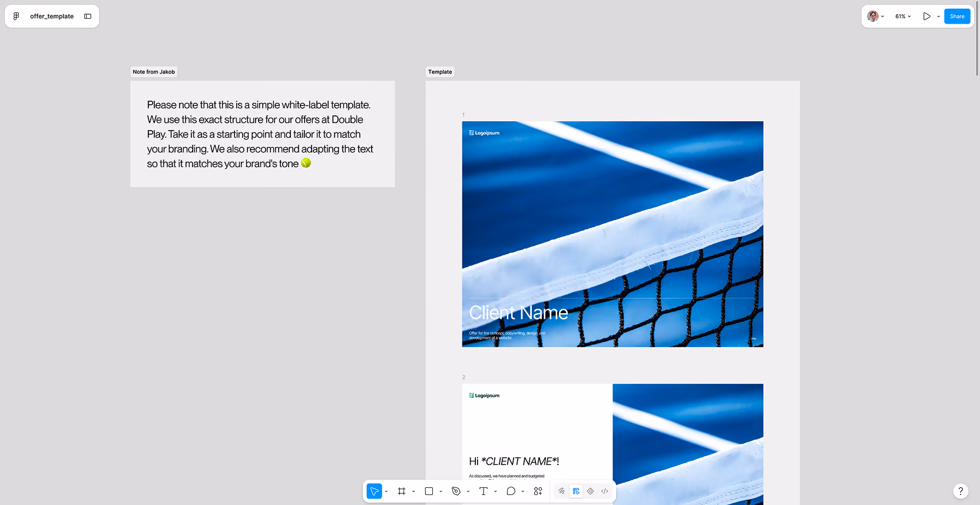
Task: Select the Move tool
Action: [x=374, y=491]
